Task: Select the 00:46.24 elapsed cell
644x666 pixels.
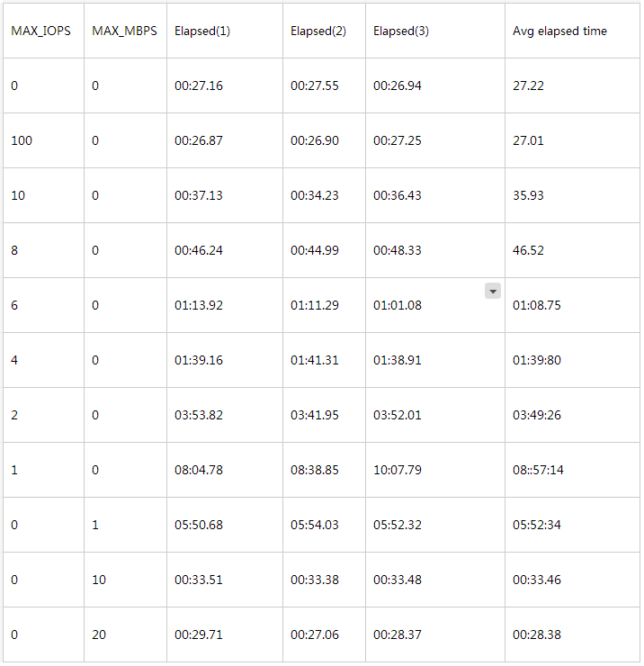Action: 199,250
